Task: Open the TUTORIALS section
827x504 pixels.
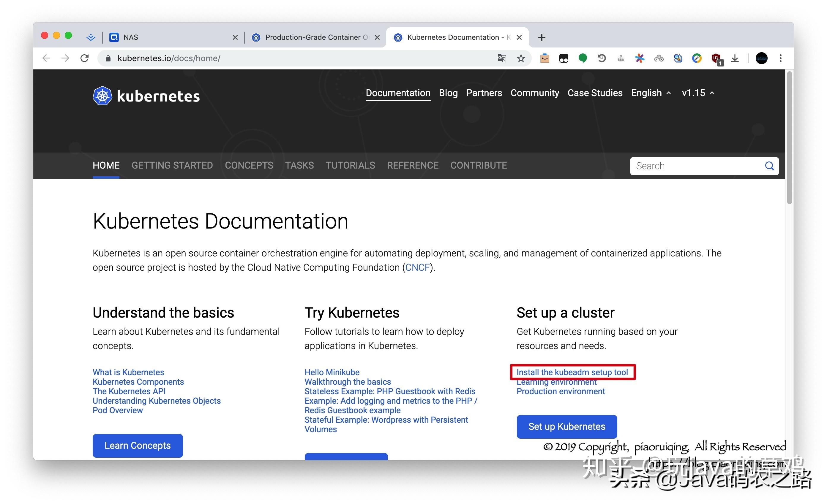Action: coord(350,165)
